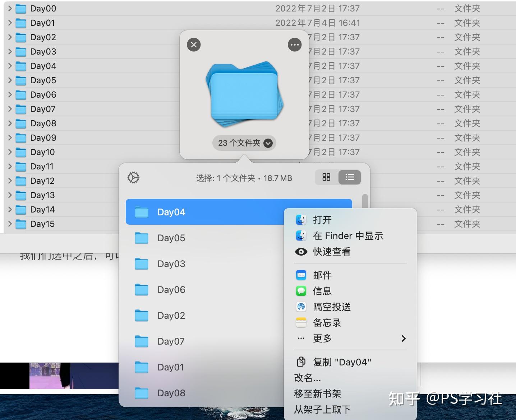The width and height of the screenshot is (516, 420).
Task: Expand the Day00 folder in Finder
Action: pos(10,8)
